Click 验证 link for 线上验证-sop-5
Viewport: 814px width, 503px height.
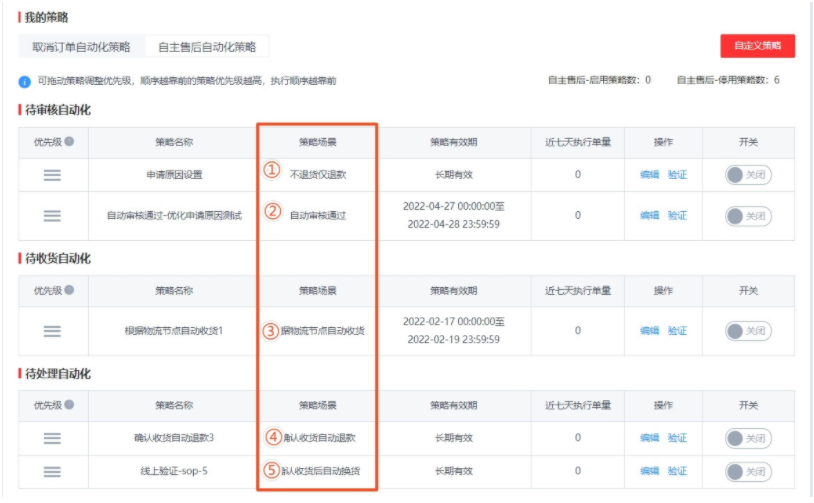point(677,471)
